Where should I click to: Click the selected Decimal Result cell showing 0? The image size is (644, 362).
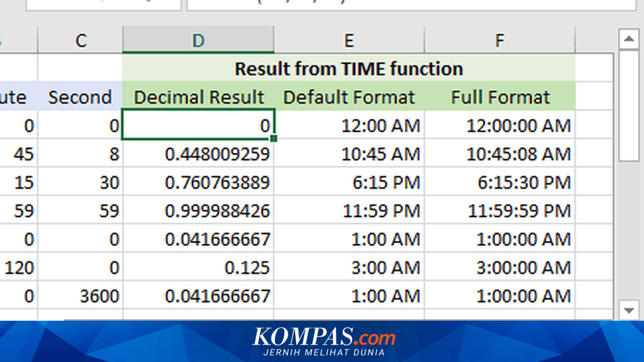coord(198,124)
